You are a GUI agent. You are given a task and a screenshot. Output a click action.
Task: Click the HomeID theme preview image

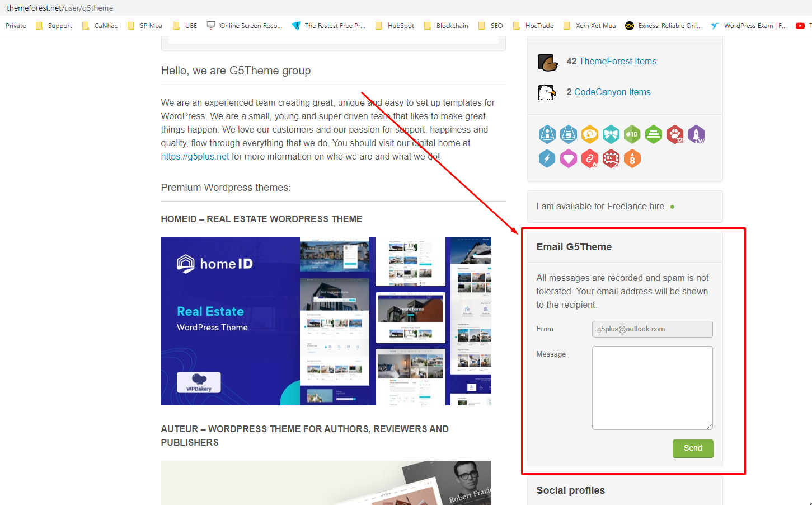[326, 321]
